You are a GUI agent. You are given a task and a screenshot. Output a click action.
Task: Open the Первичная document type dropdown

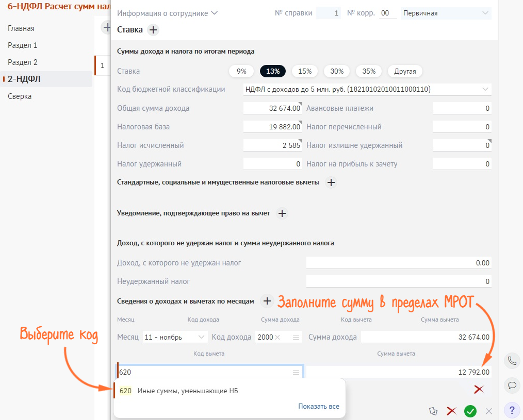(x=446, y=13)
